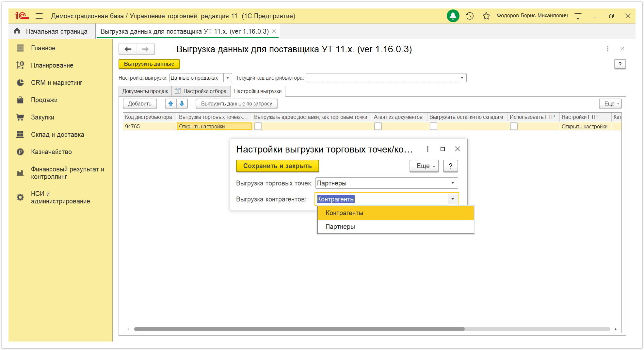The width and height of the screenshot is (644, 350).
Task: Click Выгрузить данные по запросу
Action: (x=236, y=103)
